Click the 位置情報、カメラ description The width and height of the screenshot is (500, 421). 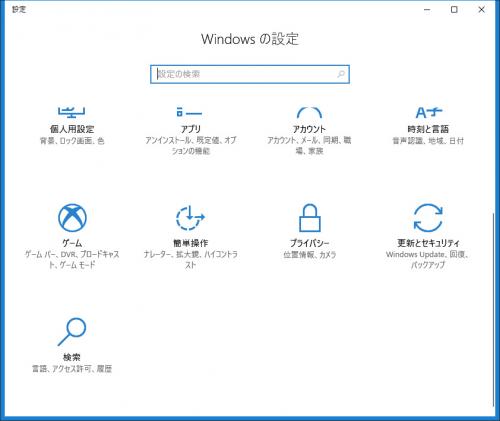(310, 255)
